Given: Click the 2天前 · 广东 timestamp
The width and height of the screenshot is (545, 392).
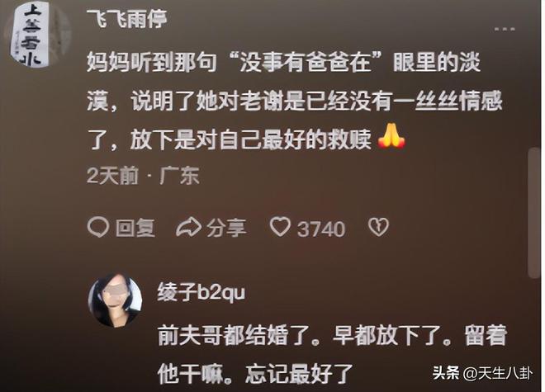Looking at the screenshot, I should [143, 176].
